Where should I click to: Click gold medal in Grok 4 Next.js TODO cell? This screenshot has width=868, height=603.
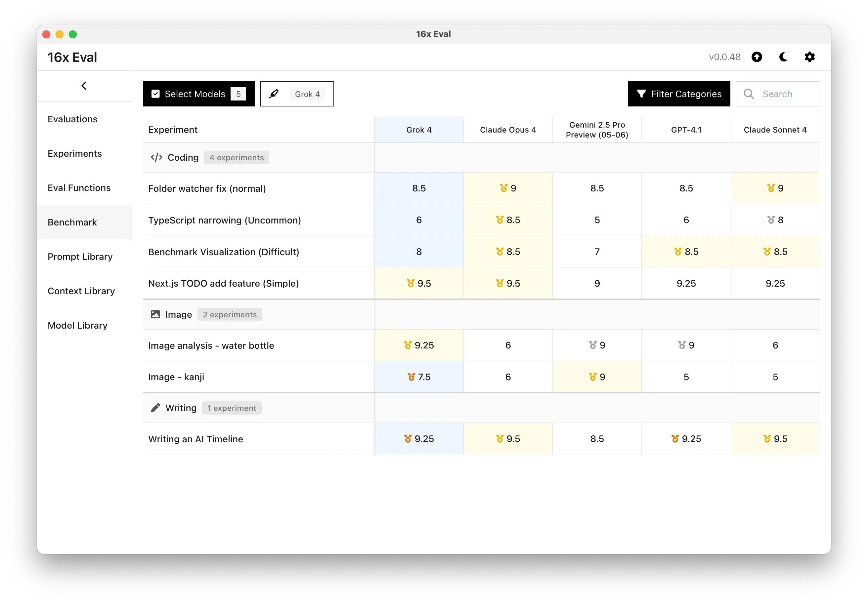tap(411, 283)
